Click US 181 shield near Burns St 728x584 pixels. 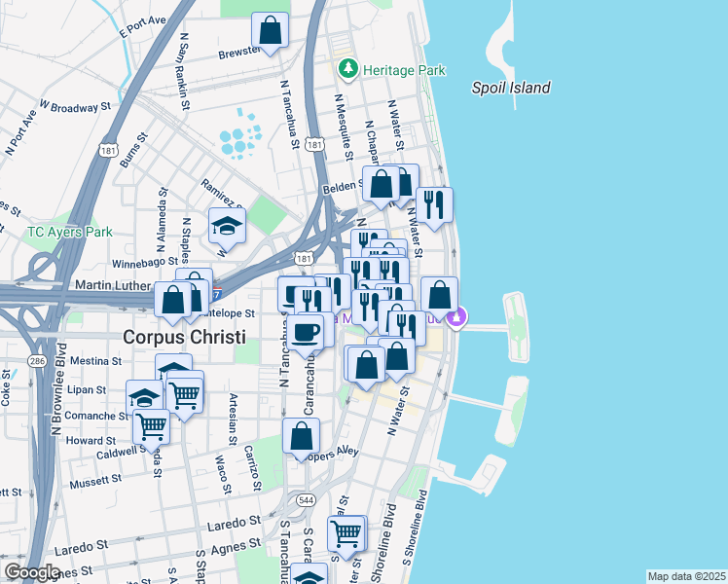tap(108, 151)
